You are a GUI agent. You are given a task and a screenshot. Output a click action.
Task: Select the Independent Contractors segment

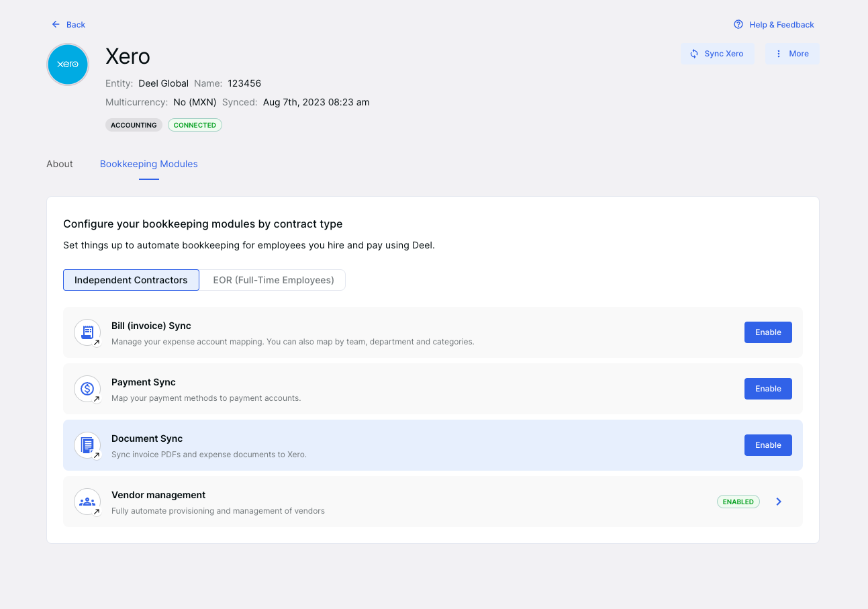pos(131,280)
